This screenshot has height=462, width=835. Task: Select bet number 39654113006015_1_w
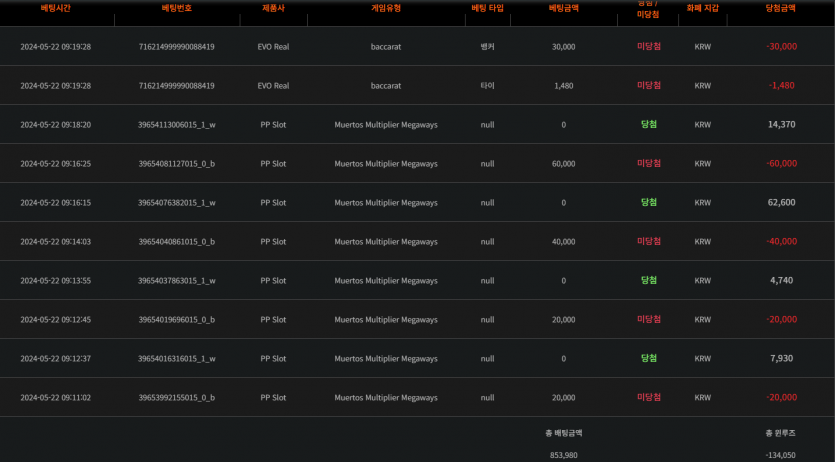pyautogui.click(x=177, y=125)
